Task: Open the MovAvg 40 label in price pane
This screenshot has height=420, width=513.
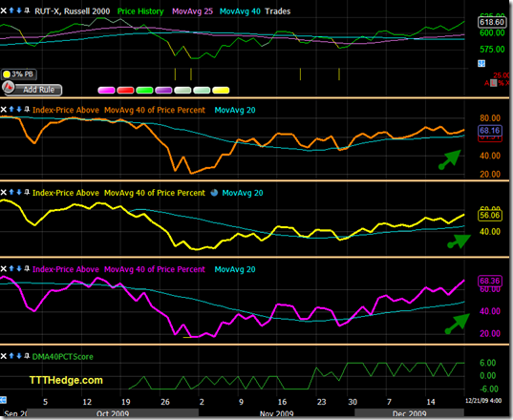Action: (240, 11)
